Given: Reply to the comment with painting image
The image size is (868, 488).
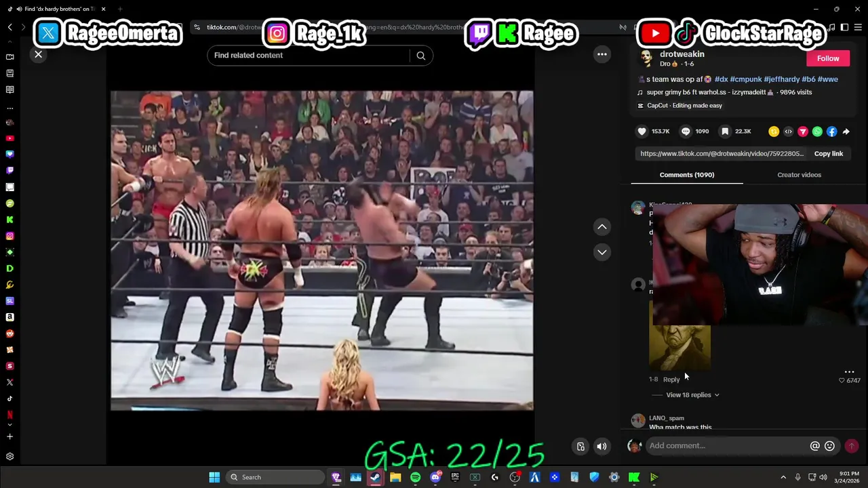Looking at the screenshot, I should (671, 380).
